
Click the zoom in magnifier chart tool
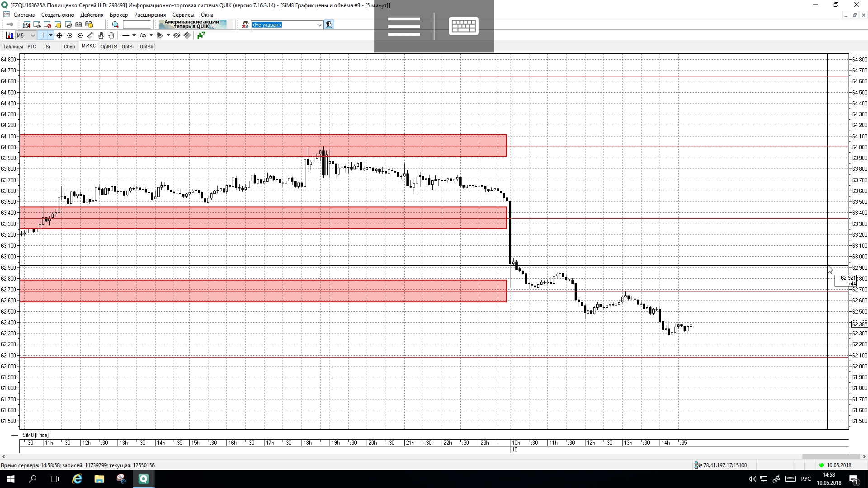click(x=70, y=35)
